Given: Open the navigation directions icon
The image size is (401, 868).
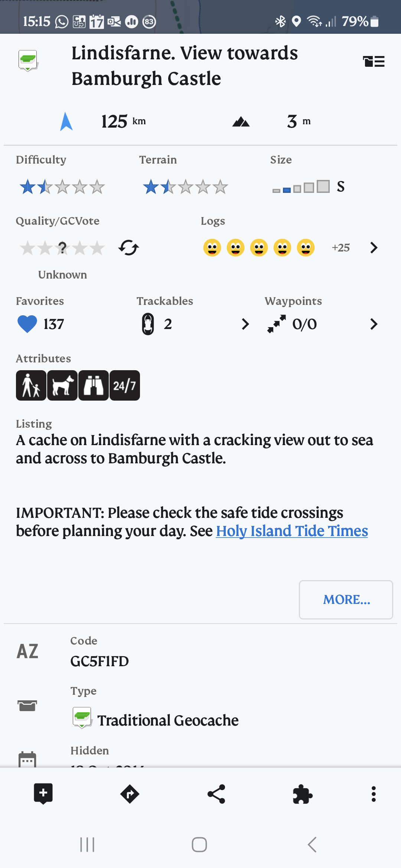Looking at the screenshot, I should [130, 794].
